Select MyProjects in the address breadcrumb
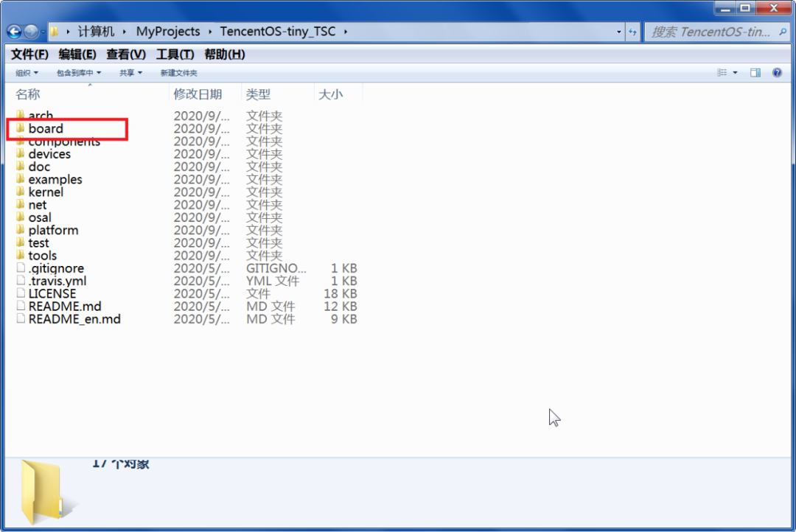Screen dimensions: 796x532 coord(168,32)
